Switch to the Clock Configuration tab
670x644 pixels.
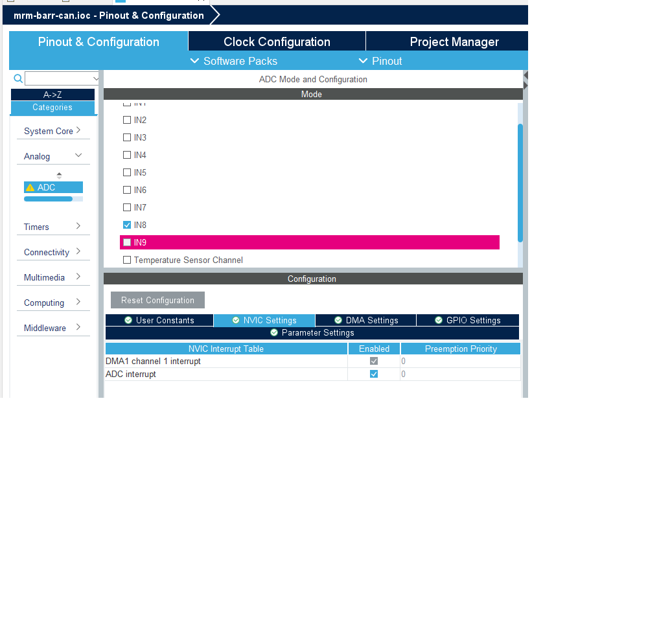(277, 41)
